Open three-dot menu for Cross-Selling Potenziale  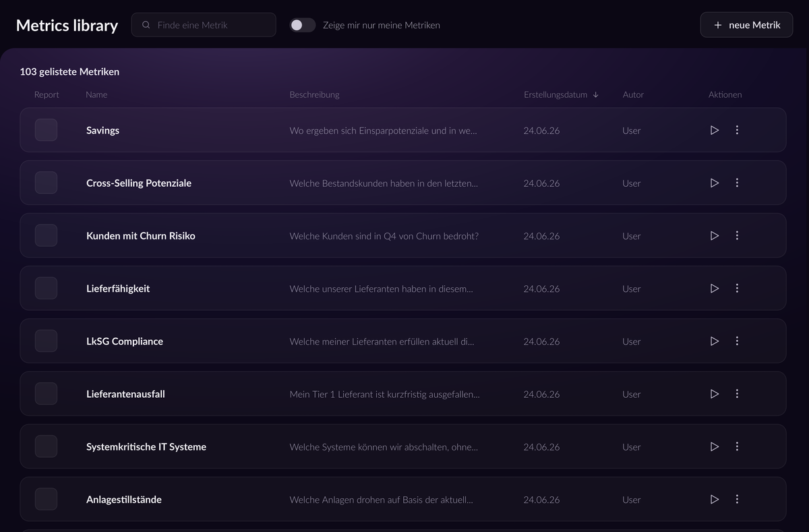click(737, 183)
